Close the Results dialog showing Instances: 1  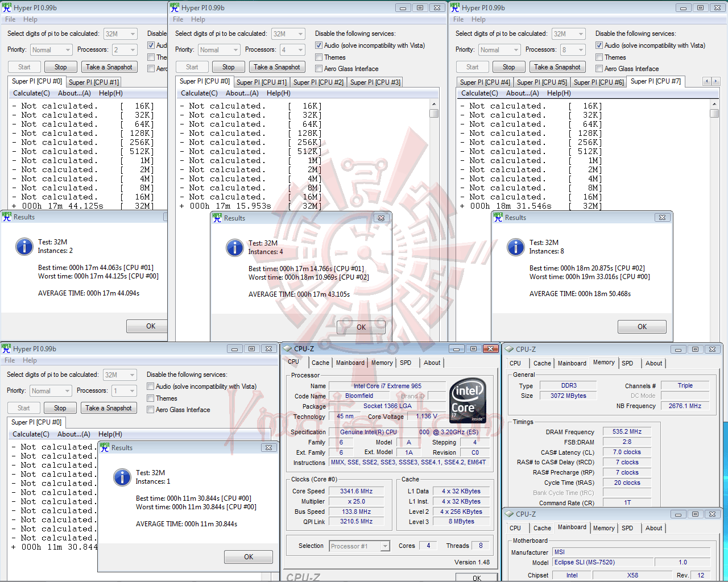pyautogui.click(x=269, y=447)
